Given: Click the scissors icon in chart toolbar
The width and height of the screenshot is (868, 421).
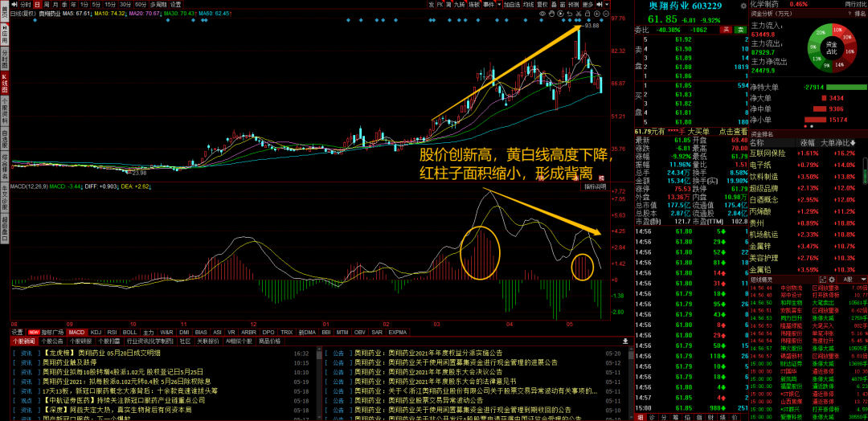Looking at the screenshot, I should click(579, 14).
